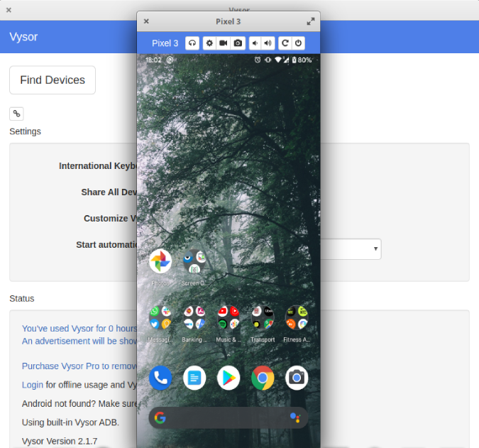Rotate the device with the rotate icon
The height and width of the screenshot is (448, 479).
(x=285, y=43)
